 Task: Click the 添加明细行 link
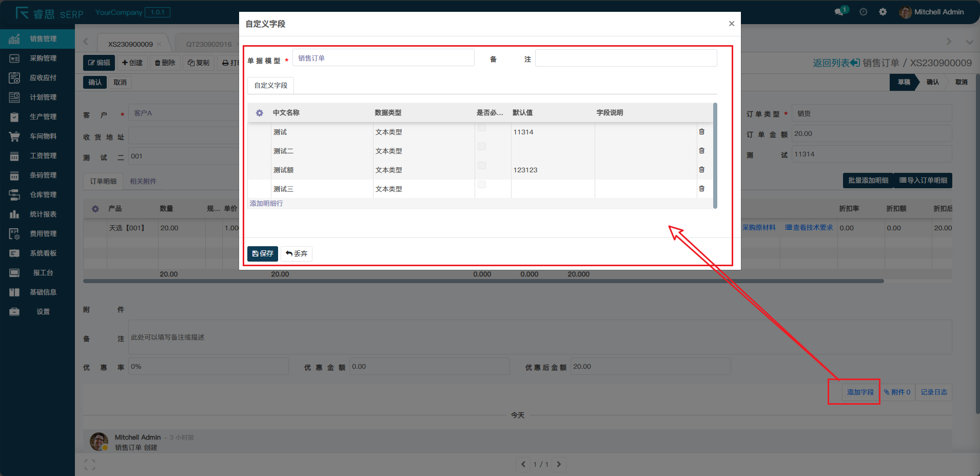266,204
